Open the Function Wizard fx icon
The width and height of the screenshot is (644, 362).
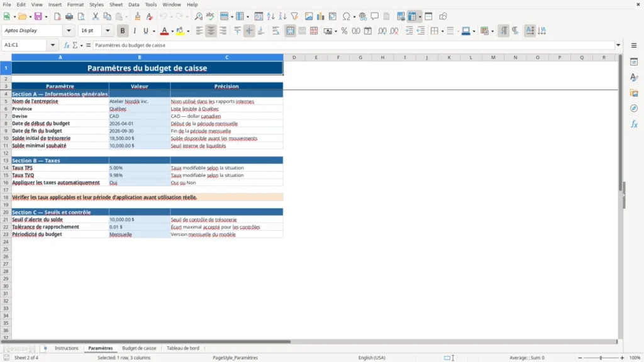pos(67,45)
